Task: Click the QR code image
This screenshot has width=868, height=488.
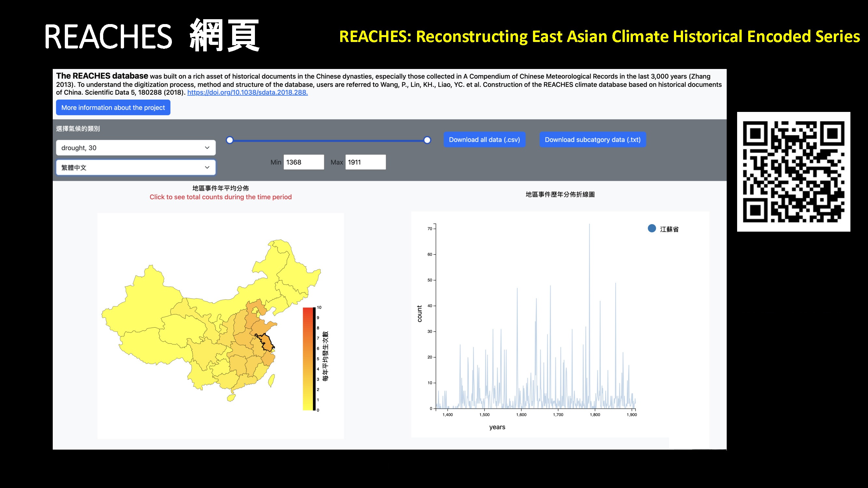Action: (793, 171)
